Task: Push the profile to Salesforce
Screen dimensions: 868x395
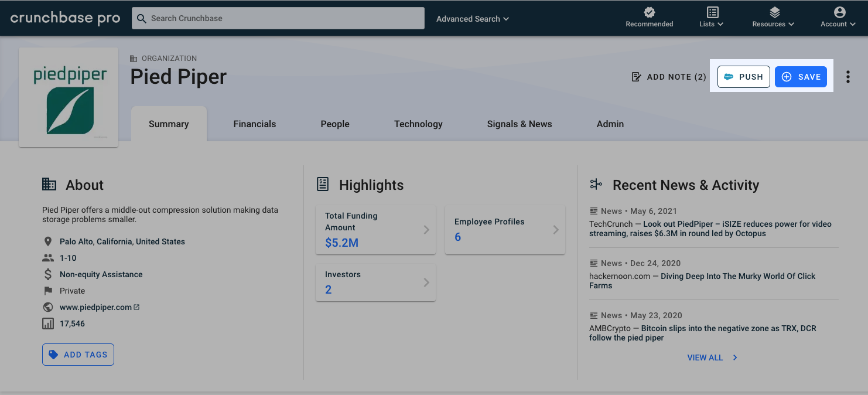Action: click(743, 76)
